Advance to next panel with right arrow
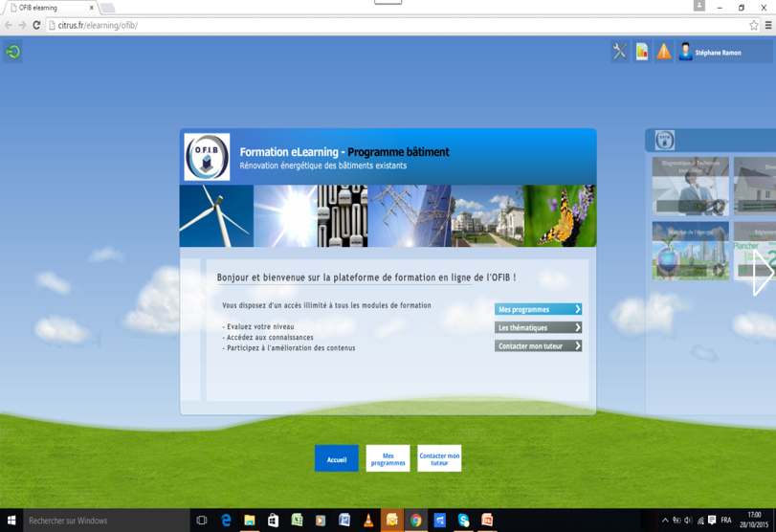The width and height of the screenshot is (776, 532). [x=763, y=273]
